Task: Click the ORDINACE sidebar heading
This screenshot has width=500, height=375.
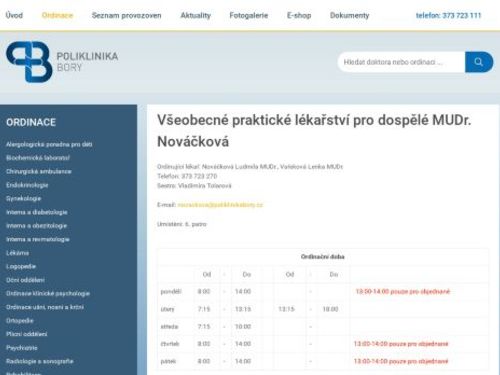Action: [x=31, y=122]
